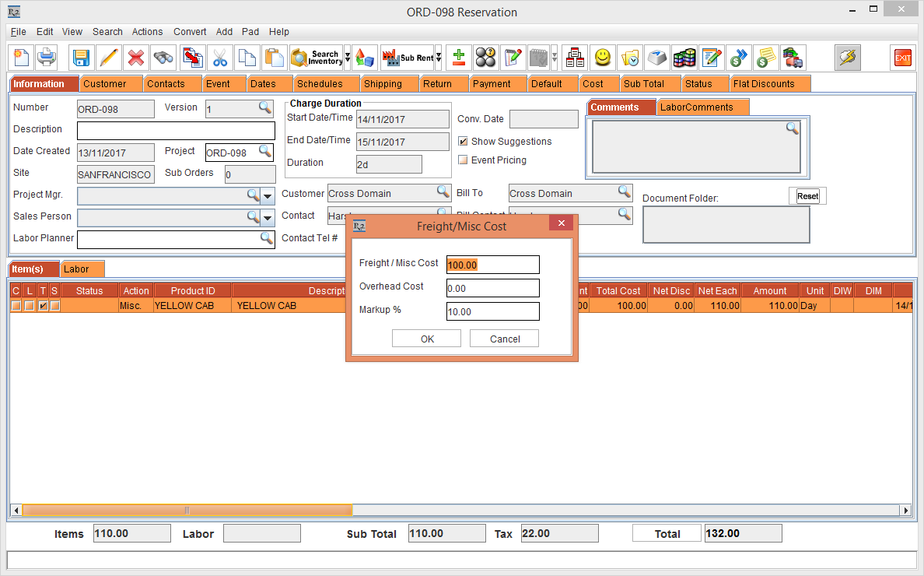The width and height of the screenshot is (924, 576).
Task: Toggle the checked T column box for YELLOW CAB
Action: [x=43, y=306]
